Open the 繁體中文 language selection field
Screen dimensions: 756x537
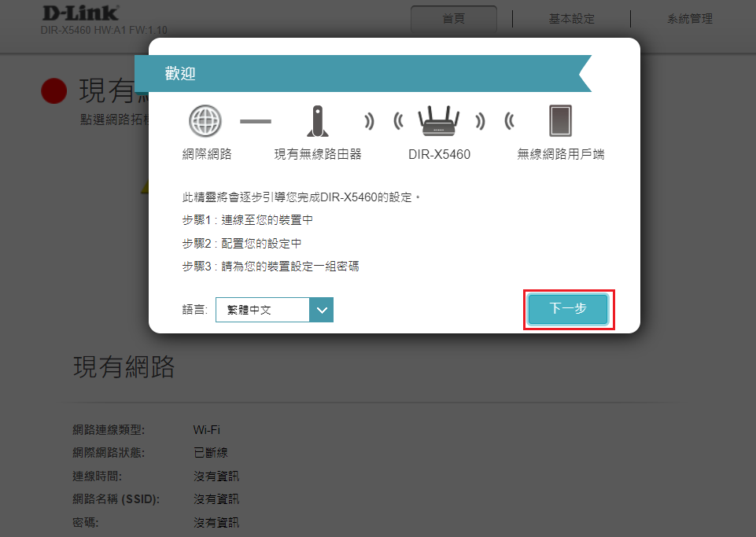(x=263, y=310)
